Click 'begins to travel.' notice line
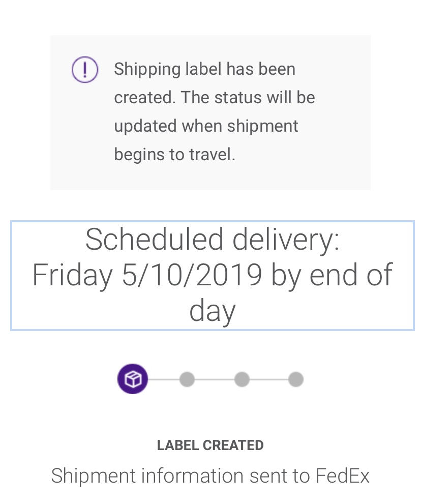 (174, 155)
